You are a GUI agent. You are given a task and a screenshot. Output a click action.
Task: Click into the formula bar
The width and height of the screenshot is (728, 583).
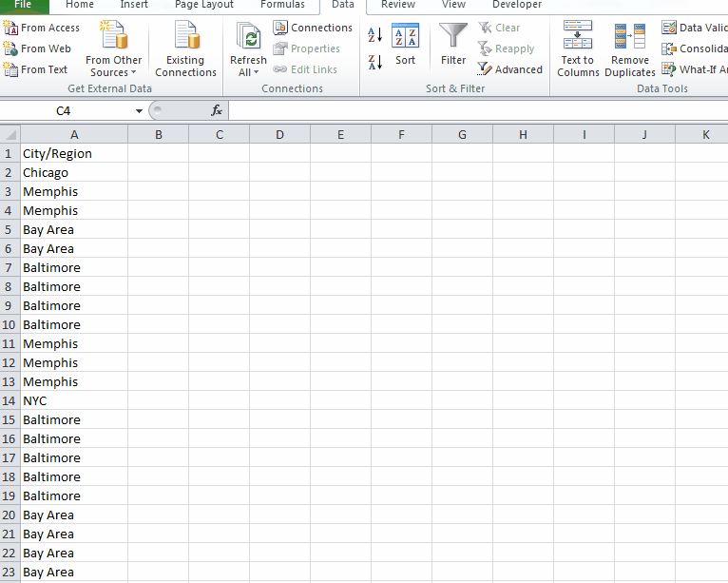[478, 111]
